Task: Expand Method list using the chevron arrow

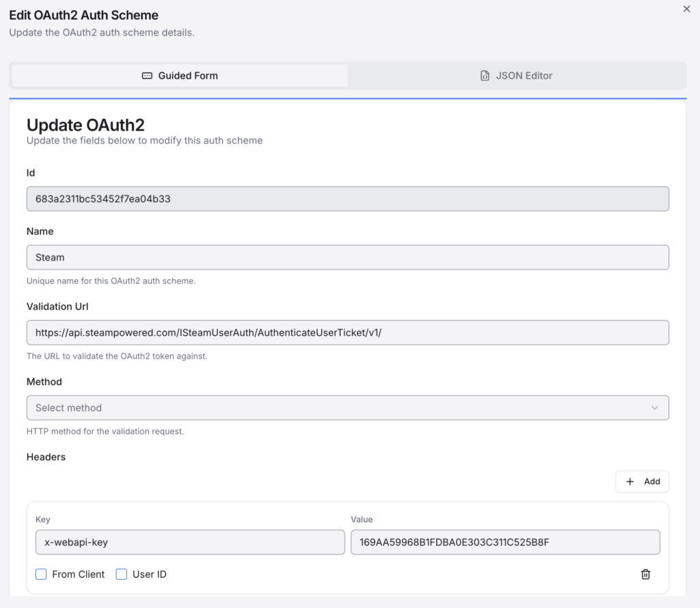Action: (654, 408)
